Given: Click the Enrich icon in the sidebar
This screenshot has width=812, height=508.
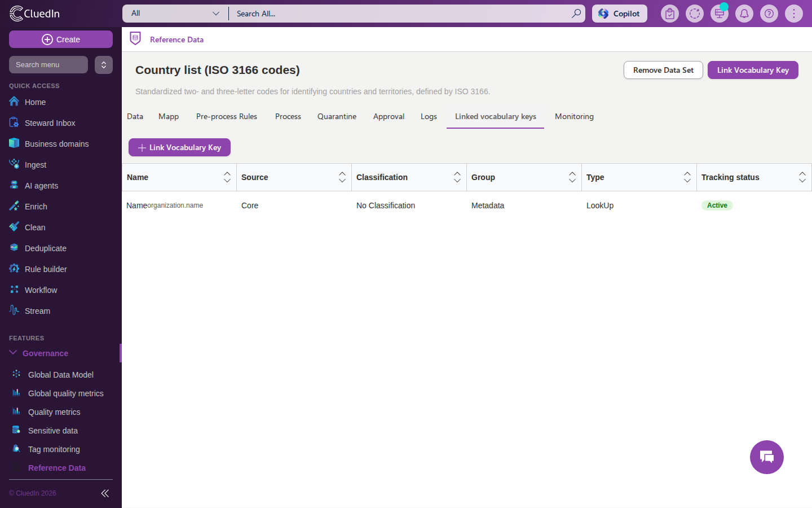Looking at the screenshot, I should pyautogui.click(x=14, y=206).
